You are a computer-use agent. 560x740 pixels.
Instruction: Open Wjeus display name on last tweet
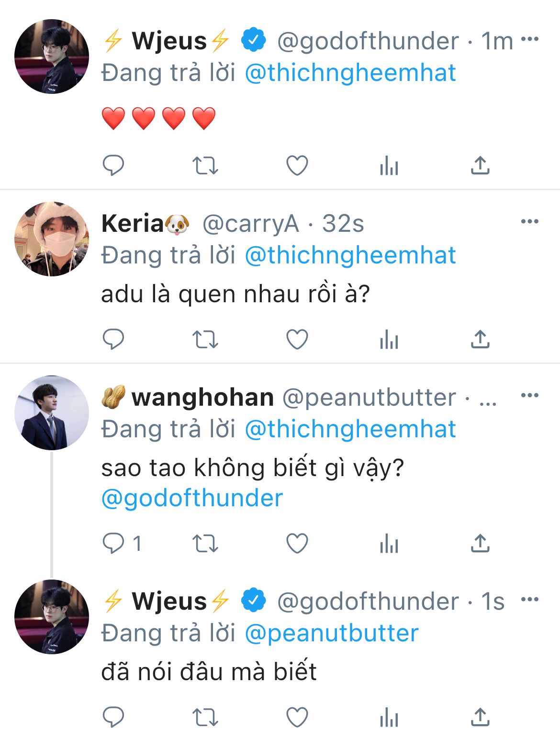[169, 601]
